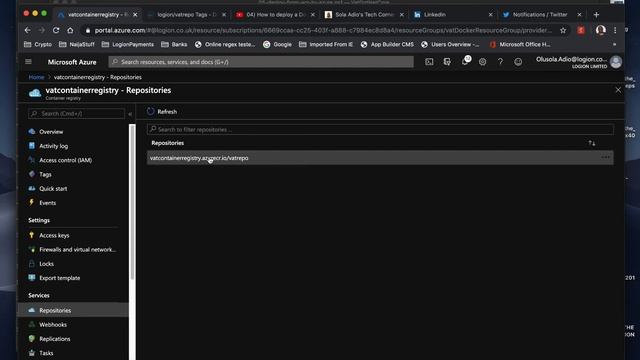This screenshot has width=640, height=360.
Task: Open portal settings gear
Action: point(482,62)
